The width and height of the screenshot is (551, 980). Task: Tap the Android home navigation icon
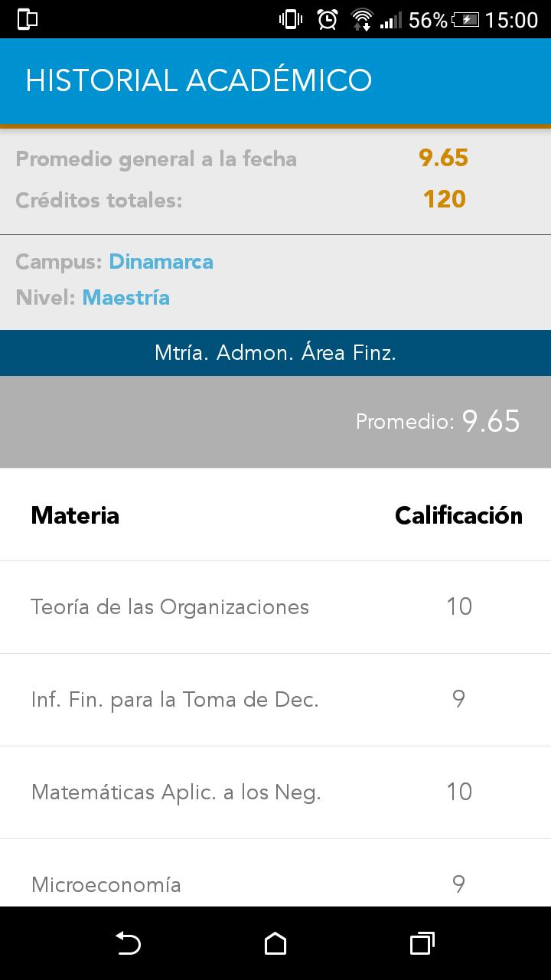pos(275,943)
